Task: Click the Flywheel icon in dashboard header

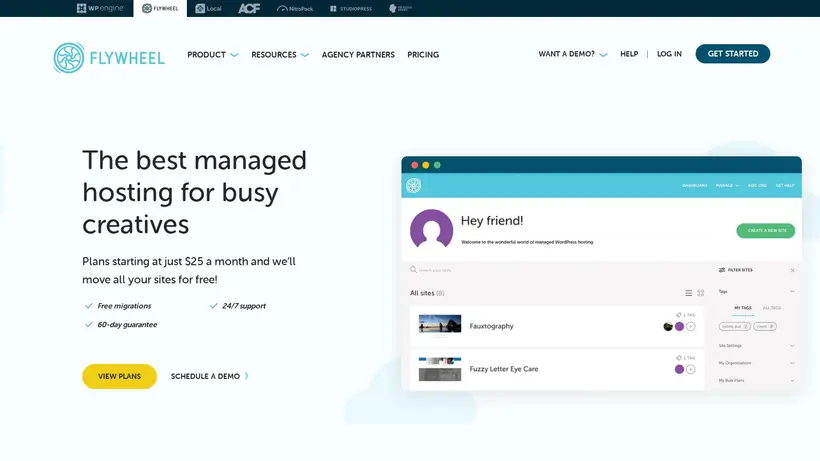Action: [414, 186]
